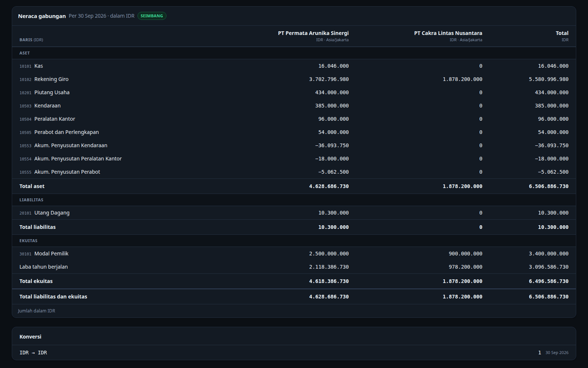Select the PT Cakra Lintas Nusantara column header
588x368 pixels.
coord(448,36)
